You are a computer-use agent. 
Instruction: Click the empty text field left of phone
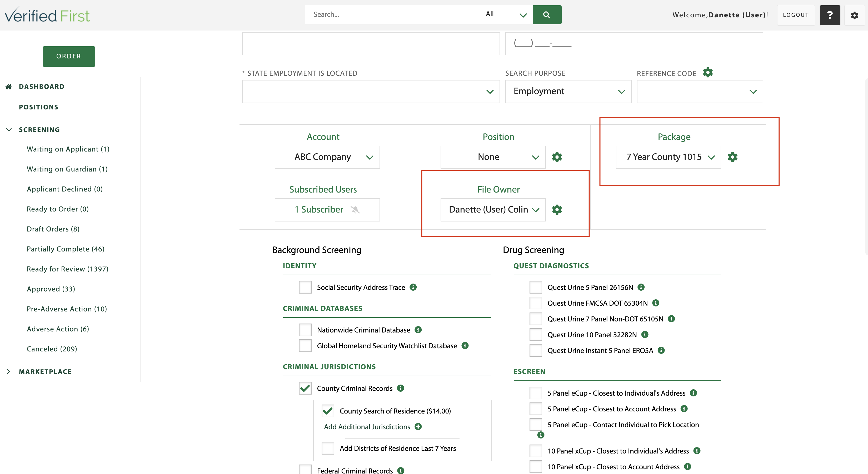(371, 43)
